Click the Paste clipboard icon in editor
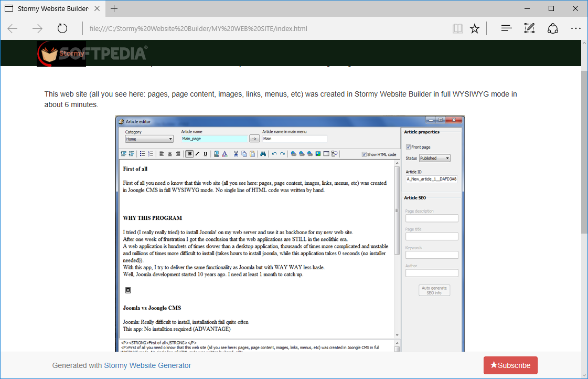Screen dimensions: 588x379 tap(252, 154)
